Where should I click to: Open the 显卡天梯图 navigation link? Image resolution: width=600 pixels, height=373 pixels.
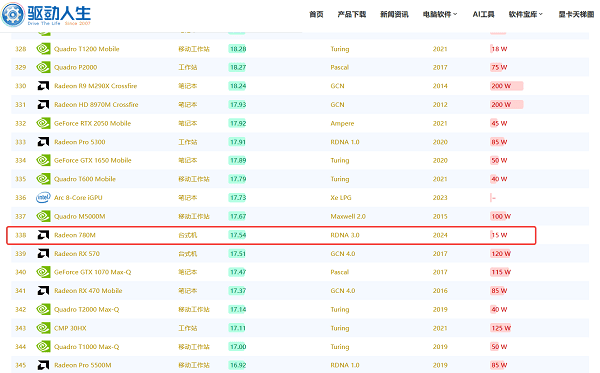[576, 15]
